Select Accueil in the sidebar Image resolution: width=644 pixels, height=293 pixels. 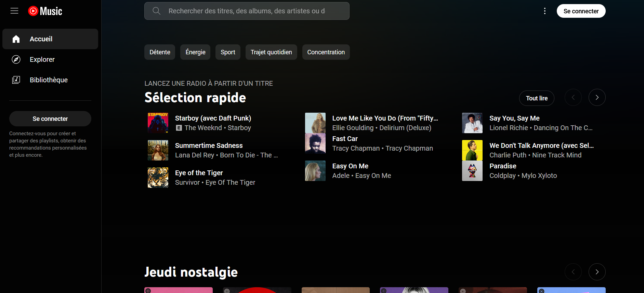click(41, 39)
